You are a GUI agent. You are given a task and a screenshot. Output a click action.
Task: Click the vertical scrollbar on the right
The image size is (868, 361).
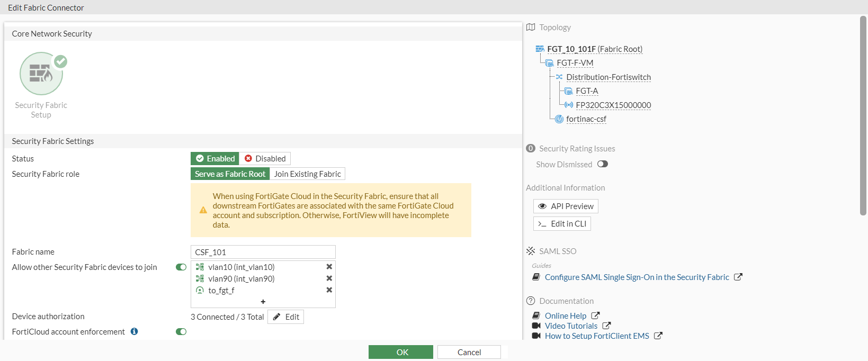(863, 116)
